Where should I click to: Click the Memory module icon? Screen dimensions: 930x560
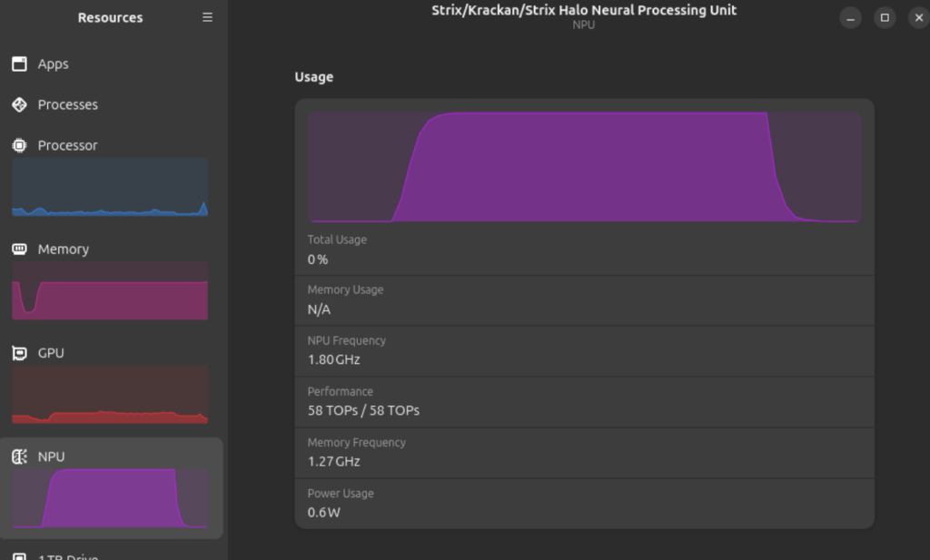pos(20,249)
